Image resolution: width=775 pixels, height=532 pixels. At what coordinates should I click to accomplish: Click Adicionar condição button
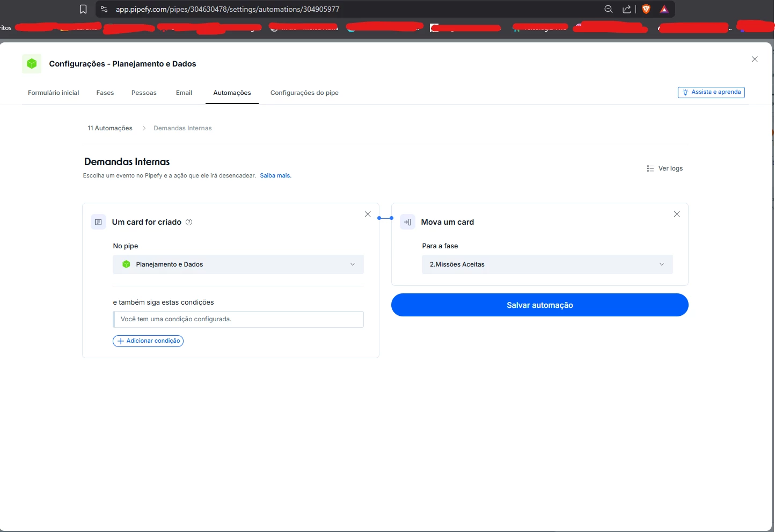pyautogui.click(x=148, y=341)
